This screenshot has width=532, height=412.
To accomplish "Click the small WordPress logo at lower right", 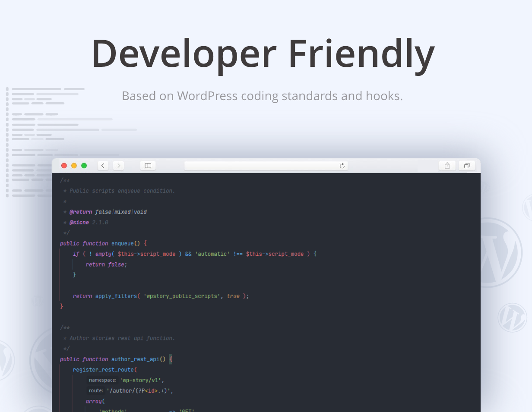I will pyautogui.click(x=512, y=318).
